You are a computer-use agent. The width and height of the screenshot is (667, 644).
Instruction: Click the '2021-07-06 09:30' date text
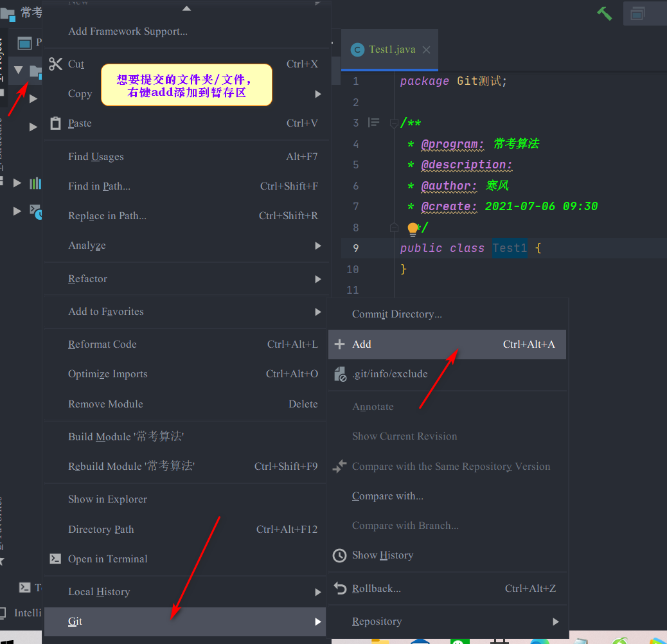pos(541,207)
